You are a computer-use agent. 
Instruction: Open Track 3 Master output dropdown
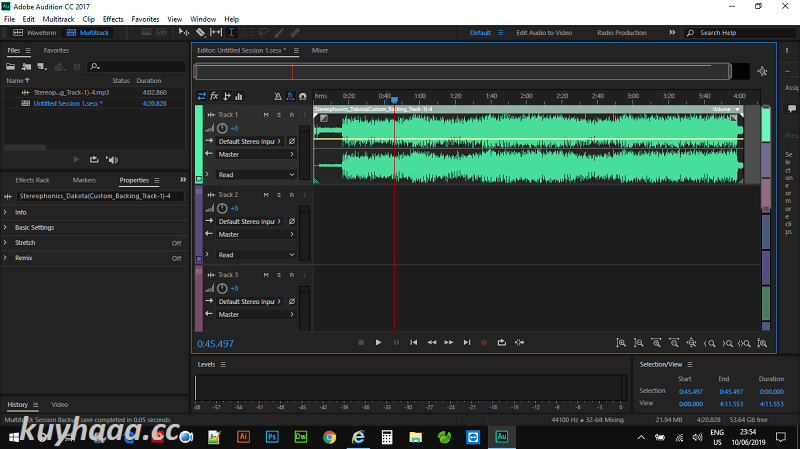(x=256, y=314)
